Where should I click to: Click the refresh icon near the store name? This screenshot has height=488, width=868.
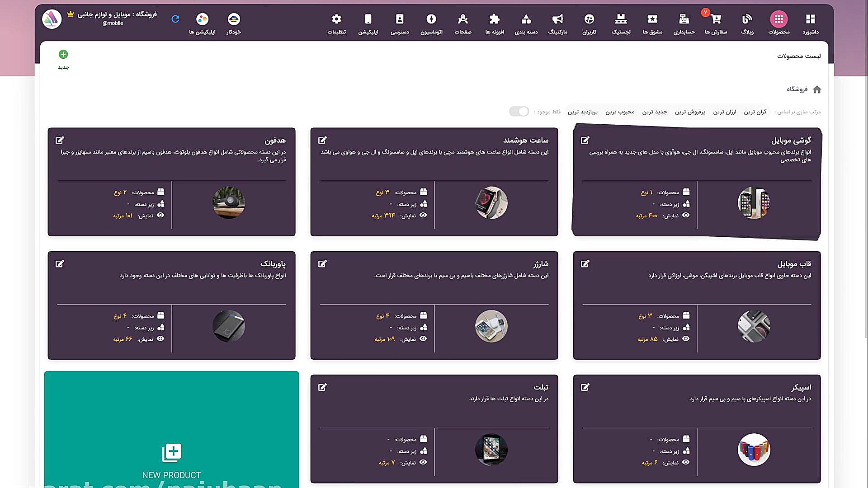175,19
